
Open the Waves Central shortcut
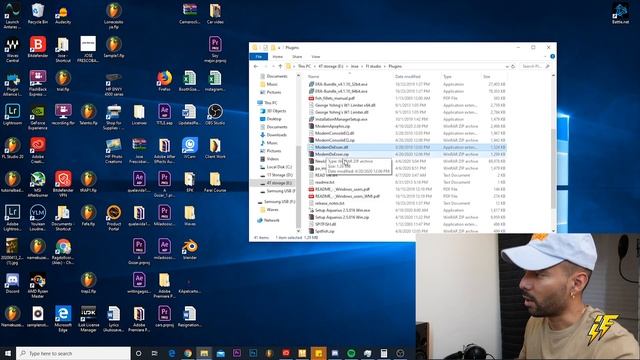12,49
